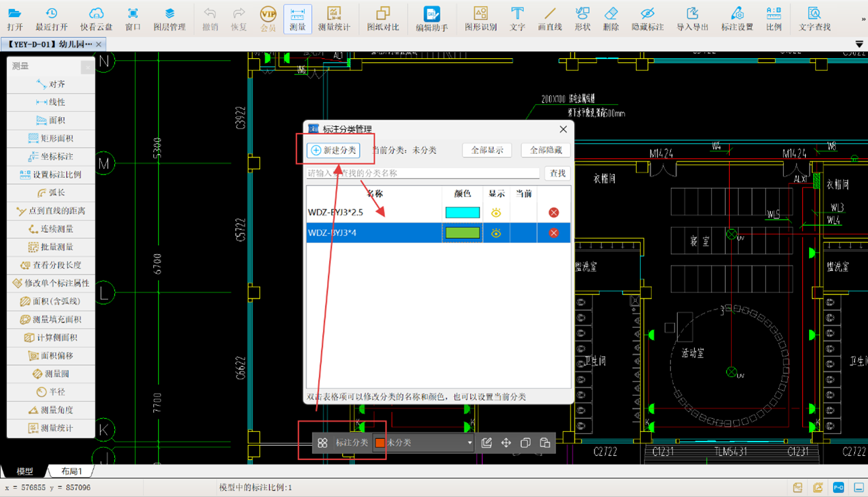
Task: Click the 隐藏标注 hide annotations icon
Action: point(647,18)
